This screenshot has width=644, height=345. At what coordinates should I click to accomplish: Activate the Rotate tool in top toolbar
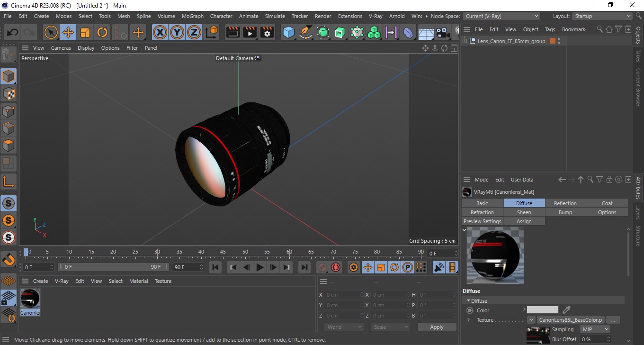pyautogui.click(x=102, y=32)
